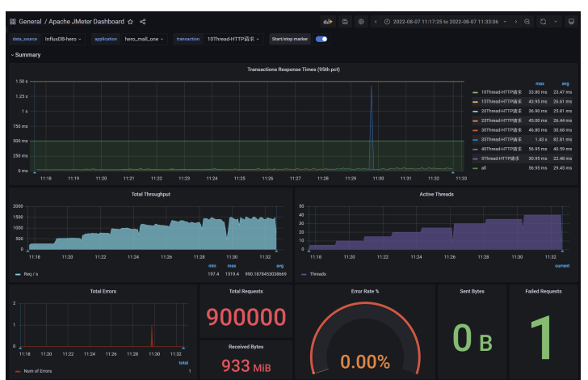The image size is (588, 380).
Task: Click Threads legend color swatch
Action: click(304, 274)
